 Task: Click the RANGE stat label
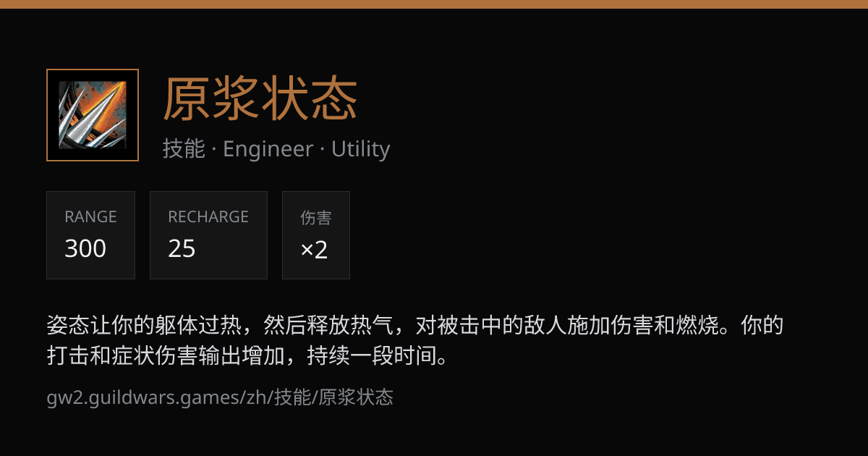tap(90, 217)
